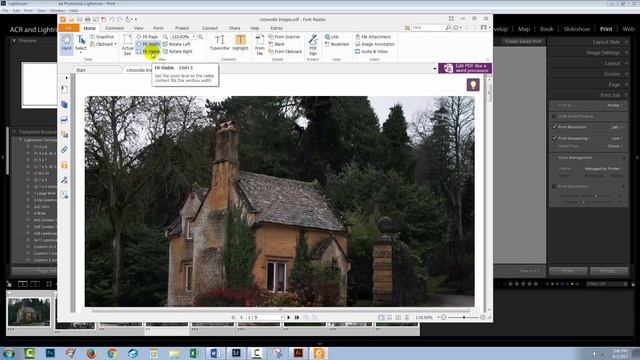The height and width of the screenshot is (360, 640).
Task: Click the Fit Page option
Action: pos(147,37)
